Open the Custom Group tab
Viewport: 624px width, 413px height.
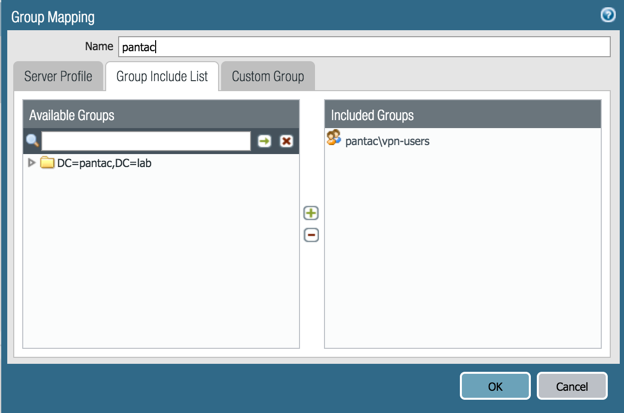[267, 77]
